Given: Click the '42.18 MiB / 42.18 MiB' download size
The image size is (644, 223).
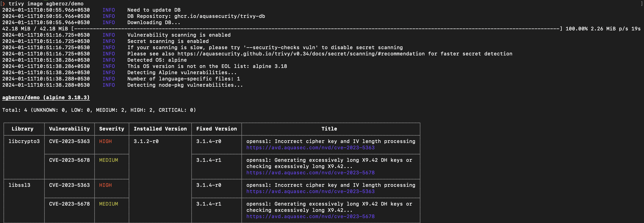Looking at the screenshot, I should [35, 29].
